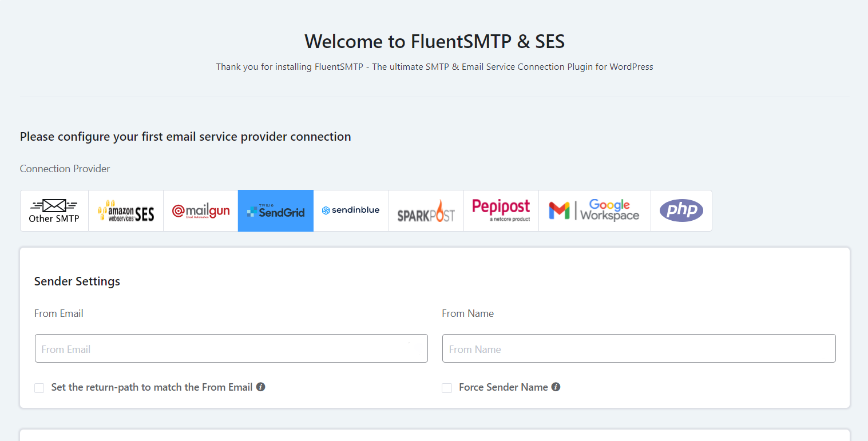Choose the PHP mailer option
This screenshot has height=441, width=868.
click(681, 210)
